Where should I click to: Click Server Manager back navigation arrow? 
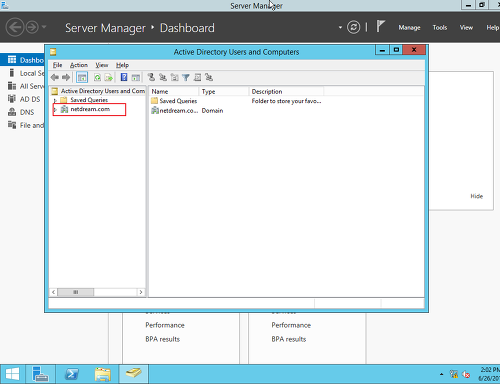point(15,27)
